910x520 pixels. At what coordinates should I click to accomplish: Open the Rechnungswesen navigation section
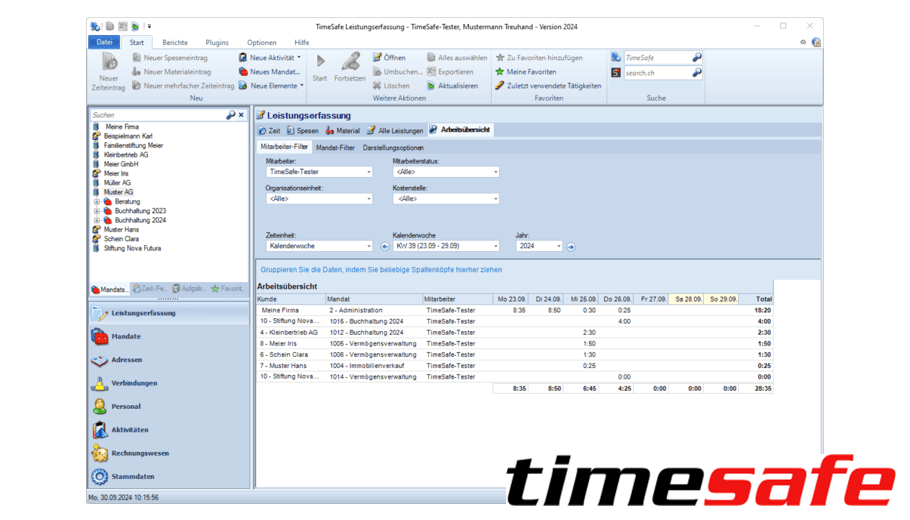[x=140, y=453]
